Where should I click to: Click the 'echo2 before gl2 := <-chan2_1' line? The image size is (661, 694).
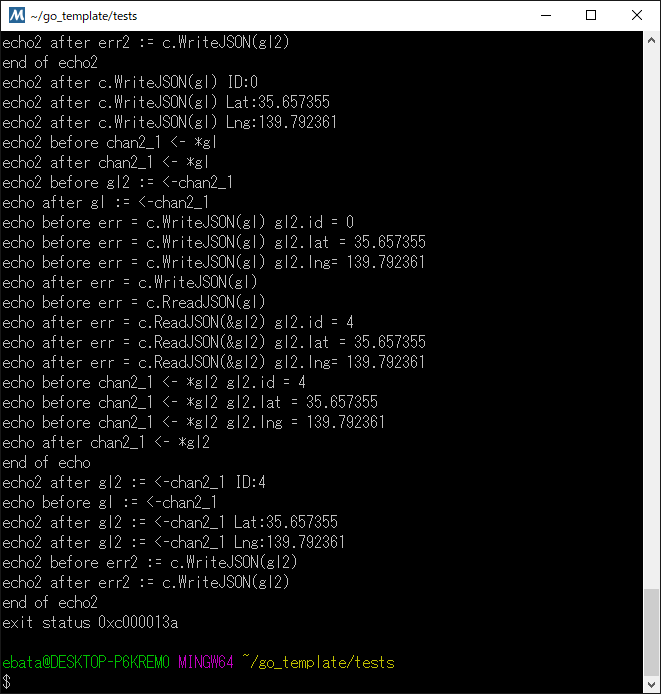(118, 182)
